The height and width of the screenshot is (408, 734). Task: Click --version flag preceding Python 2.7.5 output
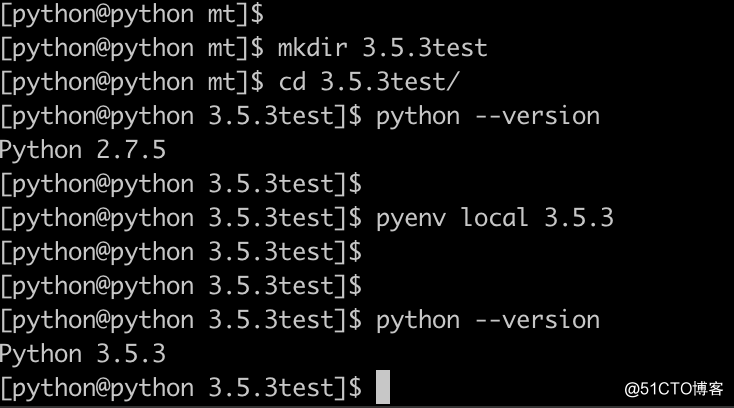[537, 116]
